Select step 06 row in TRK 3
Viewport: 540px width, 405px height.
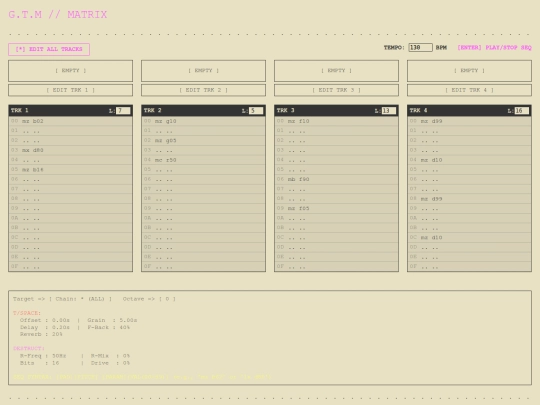[x=336, y=179]
